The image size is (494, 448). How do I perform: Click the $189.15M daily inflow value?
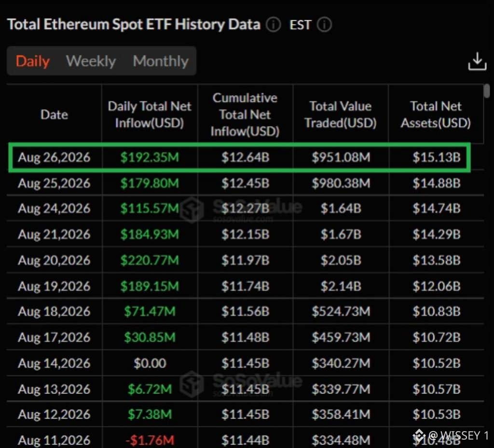point(150,286)
